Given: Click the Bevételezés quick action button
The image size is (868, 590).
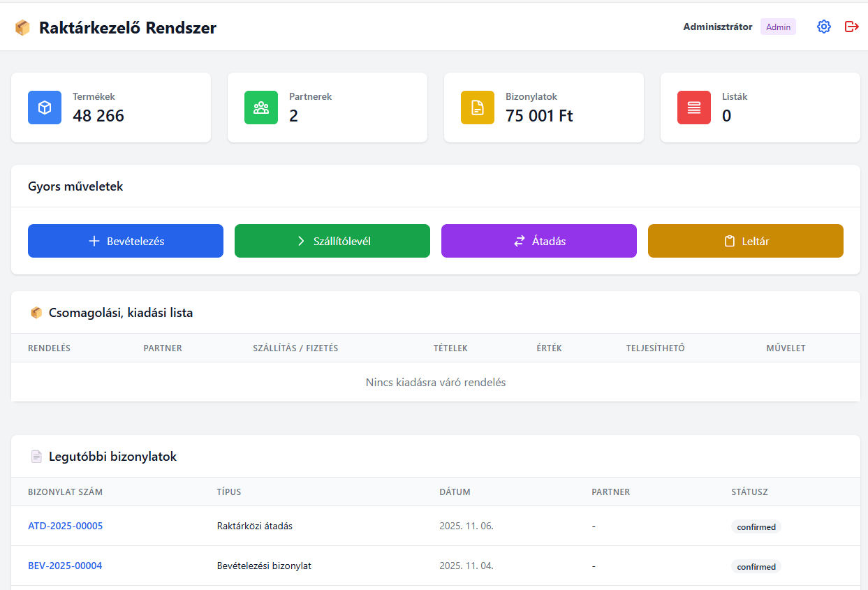Looking at the screenshot, I should click(126, 241).
